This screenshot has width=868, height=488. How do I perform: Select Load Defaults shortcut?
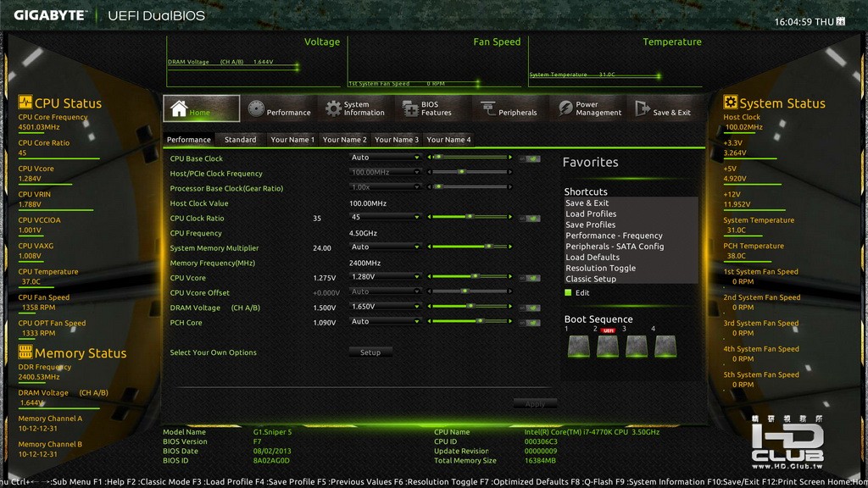[x=593, y=258]
